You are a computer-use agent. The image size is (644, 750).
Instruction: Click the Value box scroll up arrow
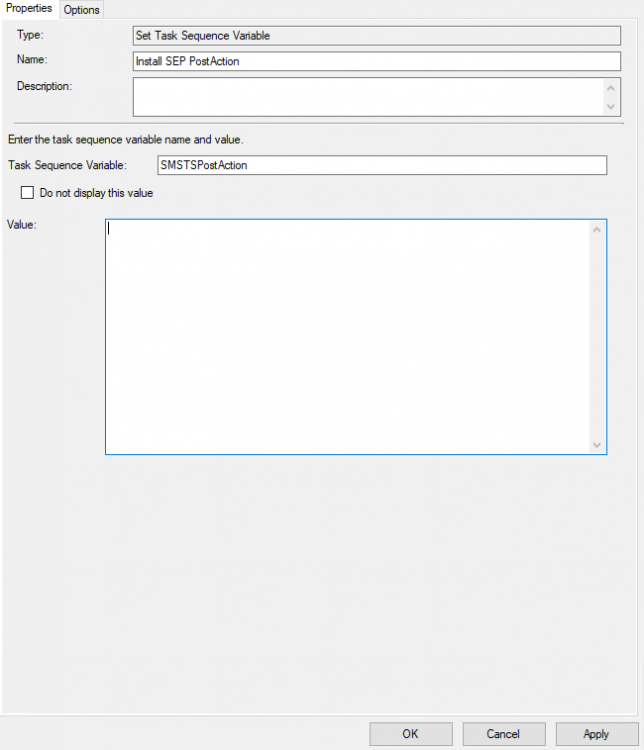(597, 230)
